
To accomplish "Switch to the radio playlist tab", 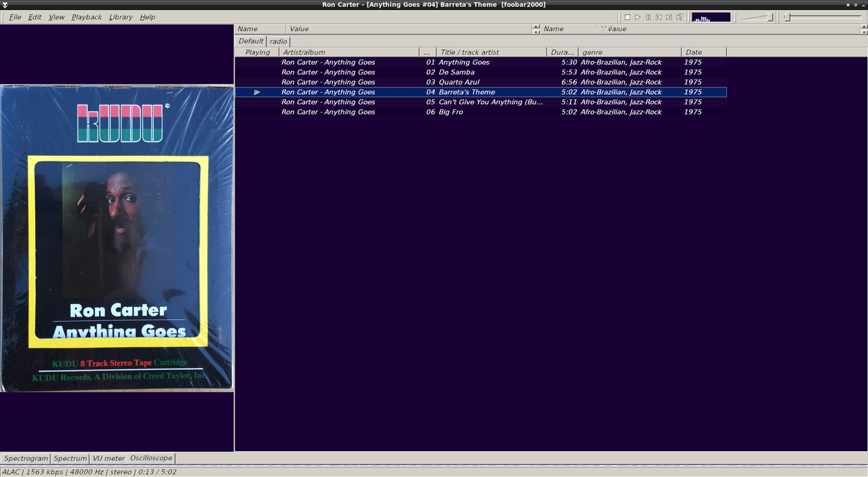I will click(x=278, y=41).
